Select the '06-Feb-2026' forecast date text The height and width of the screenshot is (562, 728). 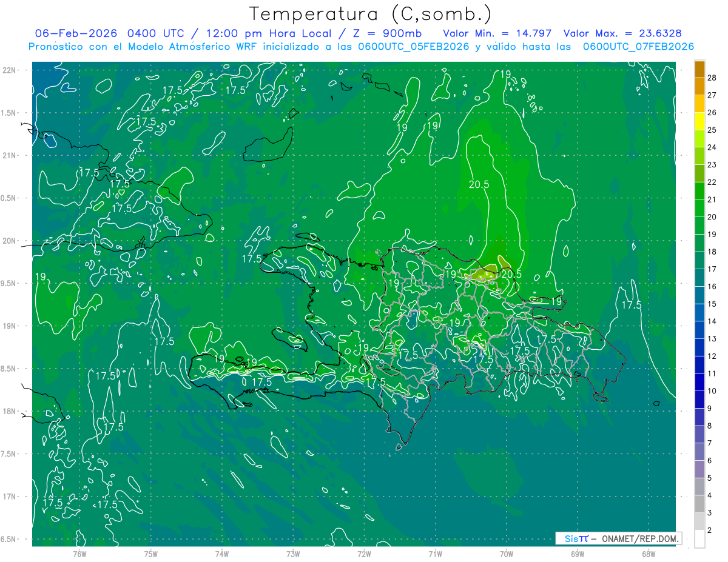point(76,33)
